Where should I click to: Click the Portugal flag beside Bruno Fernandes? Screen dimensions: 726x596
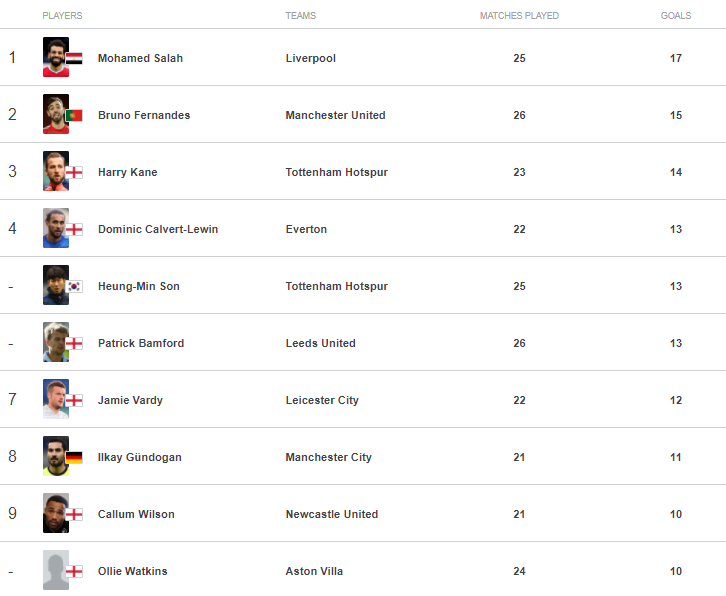click(x=74, y=116)
